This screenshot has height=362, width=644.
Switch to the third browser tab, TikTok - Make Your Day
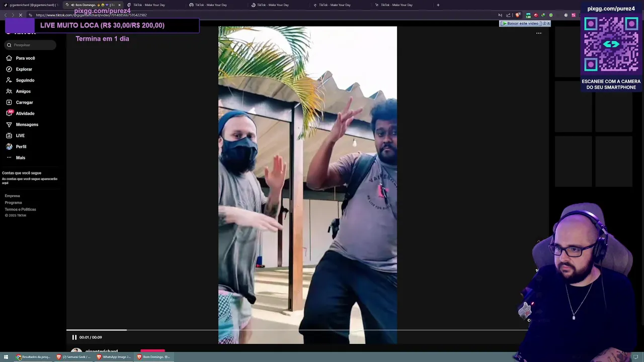tap(153, 5)
